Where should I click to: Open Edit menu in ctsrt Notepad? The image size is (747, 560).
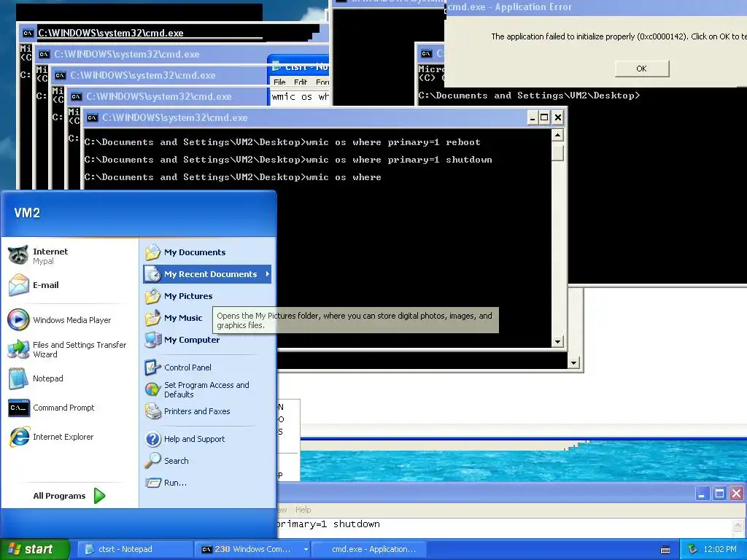coord(301,82)
